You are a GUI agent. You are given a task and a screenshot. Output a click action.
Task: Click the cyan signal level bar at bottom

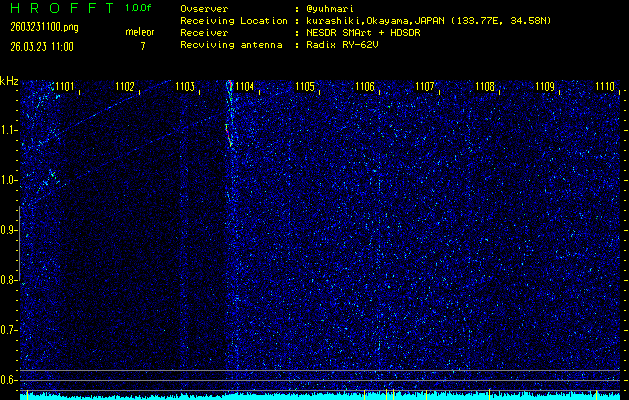point(320,396)
